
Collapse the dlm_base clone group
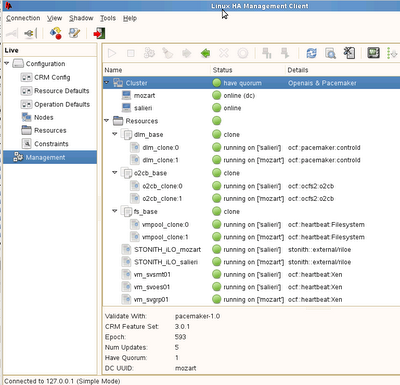[115, 134]
